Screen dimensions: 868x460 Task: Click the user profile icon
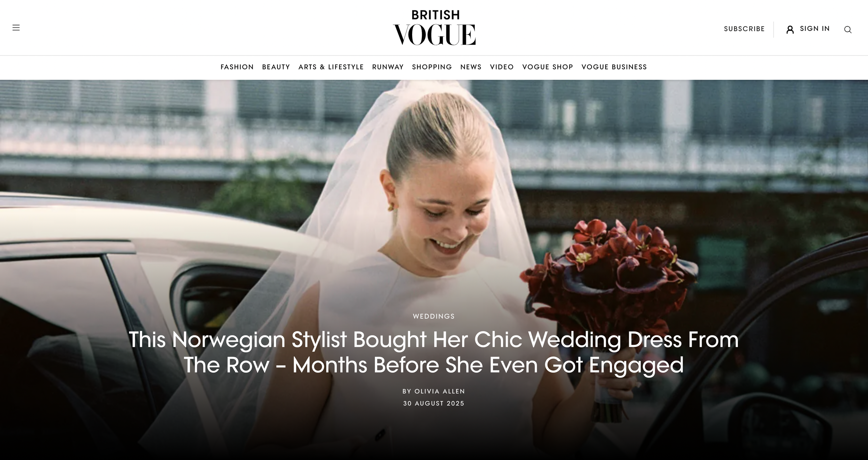(x=790, y=30)
